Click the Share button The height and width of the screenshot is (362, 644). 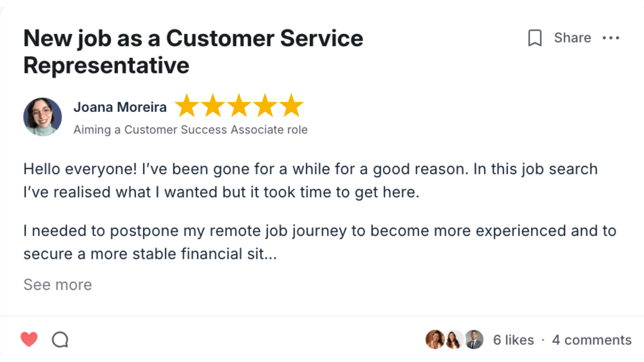click(573, 38)
